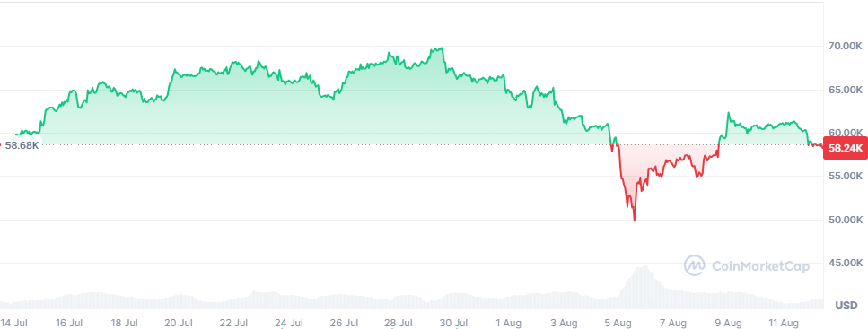This screenshot has width=868, height=329.
Task: Click the 58.68K opening price label
Action: (22, 145)
